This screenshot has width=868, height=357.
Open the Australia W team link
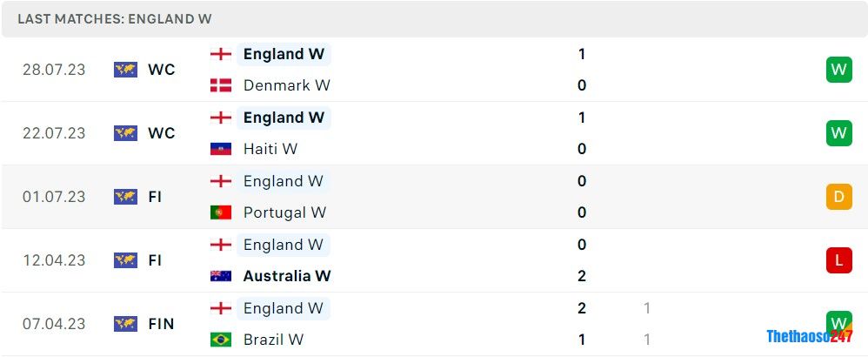[287, 276]
